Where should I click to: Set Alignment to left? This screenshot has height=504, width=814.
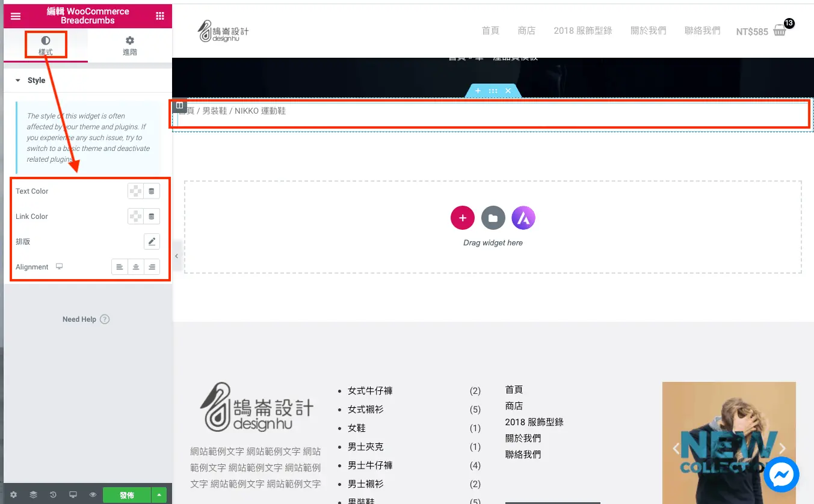120,267
